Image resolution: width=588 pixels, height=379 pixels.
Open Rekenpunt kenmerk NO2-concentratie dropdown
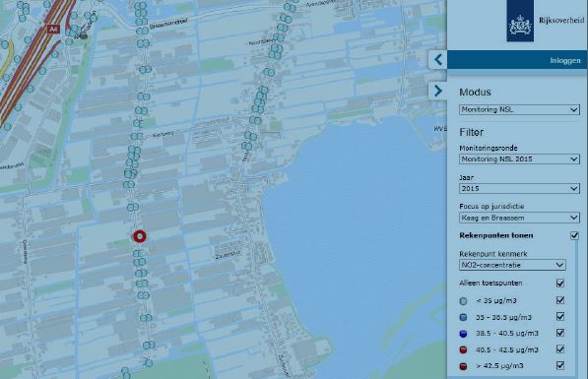512,265
